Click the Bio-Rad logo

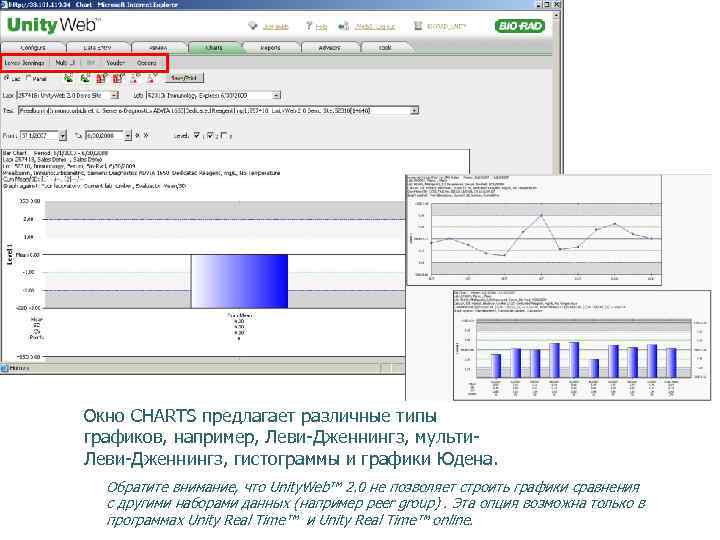(520, 26)
